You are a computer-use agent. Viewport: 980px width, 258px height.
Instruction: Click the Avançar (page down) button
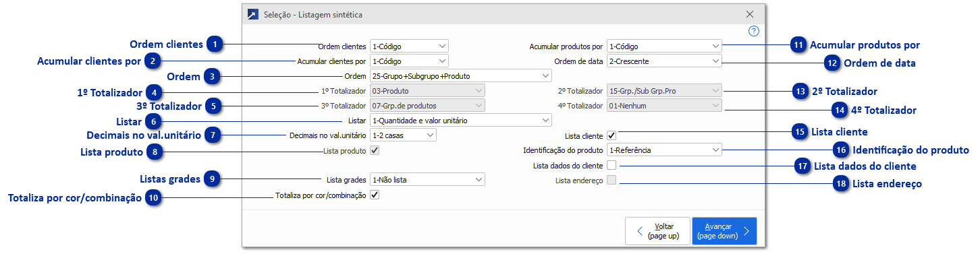click(x=724, y=231)
